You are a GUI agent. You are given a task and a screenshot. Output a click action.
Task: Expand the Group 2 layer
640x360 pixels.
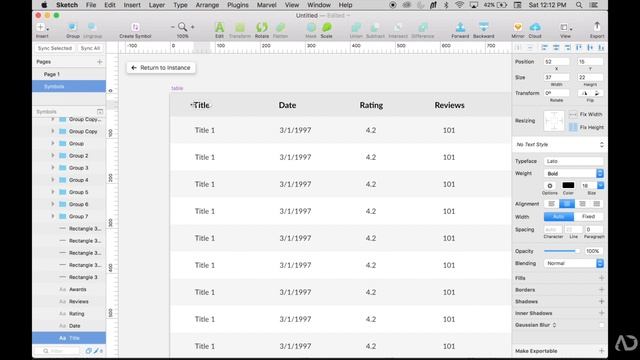click(53, 156)
